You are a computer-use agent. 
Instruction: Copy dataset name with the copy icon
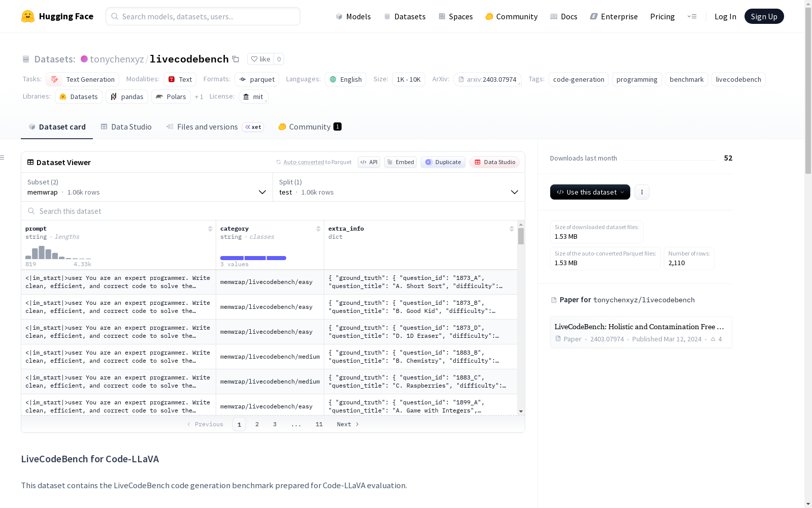[235, 59]
